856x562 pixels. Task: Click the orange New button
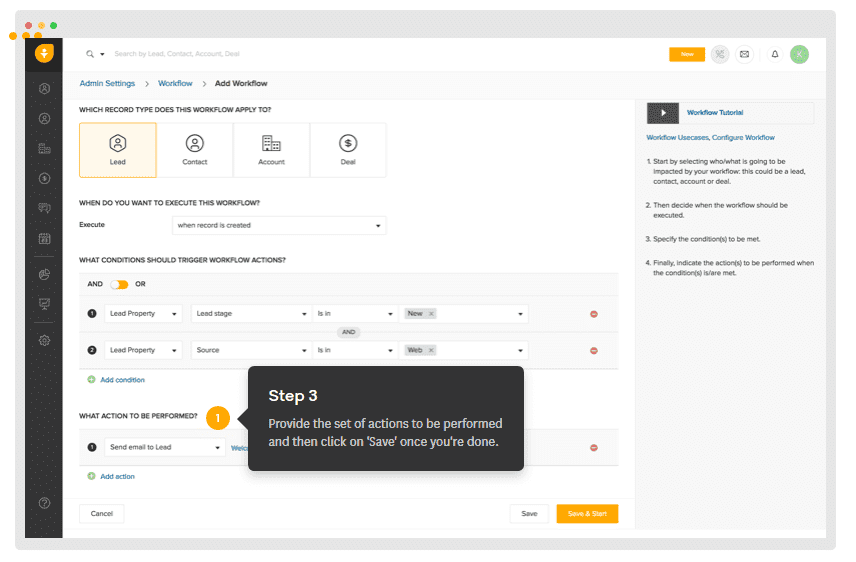(687, 55)
